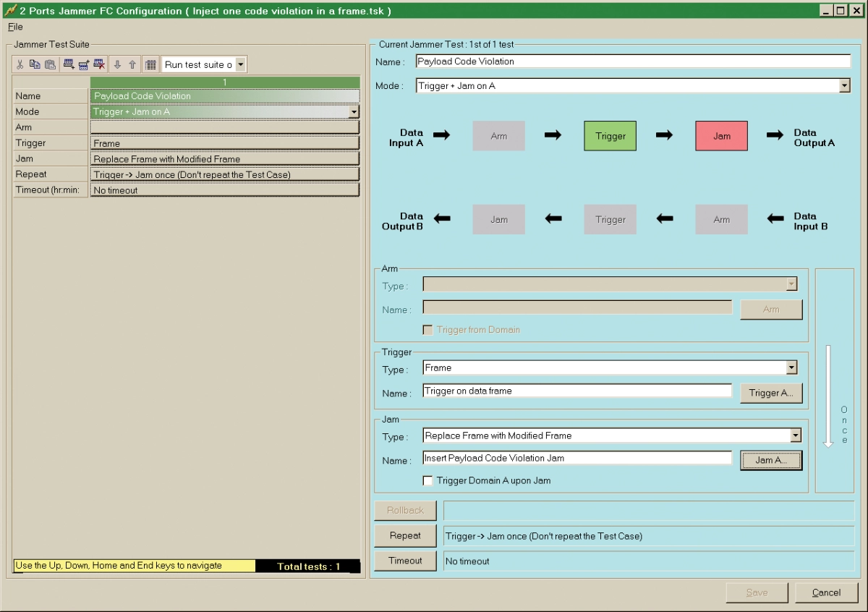Click the Timeout button
The image size is (868, 612).
[405, 561]
